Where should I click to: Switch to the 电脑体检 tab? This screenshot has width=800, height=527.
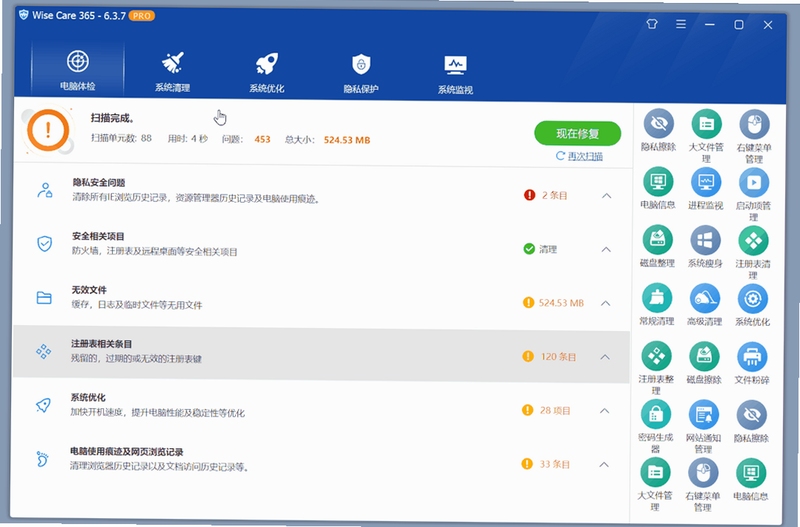(x=78, y=69)
